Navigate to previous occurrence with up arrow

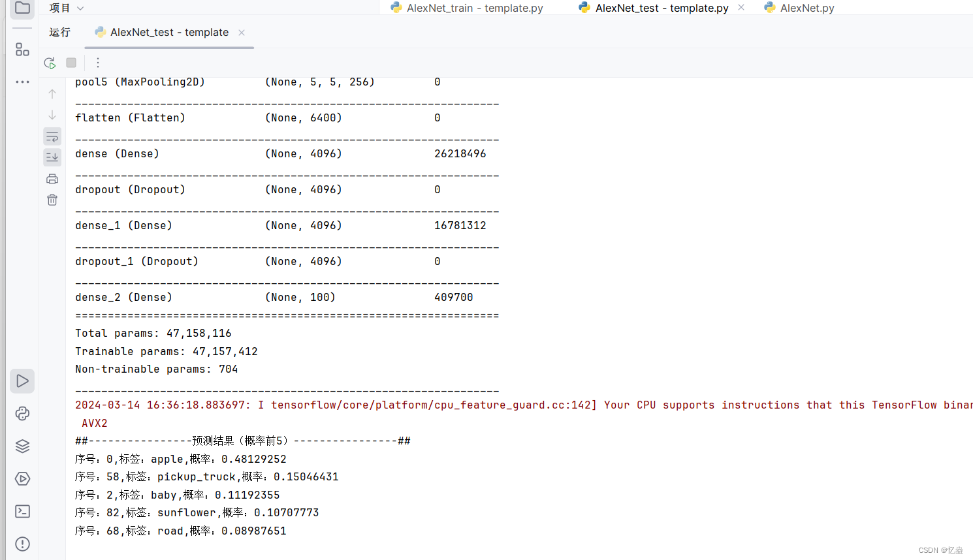pyautogui.click(x=52, y=93)
